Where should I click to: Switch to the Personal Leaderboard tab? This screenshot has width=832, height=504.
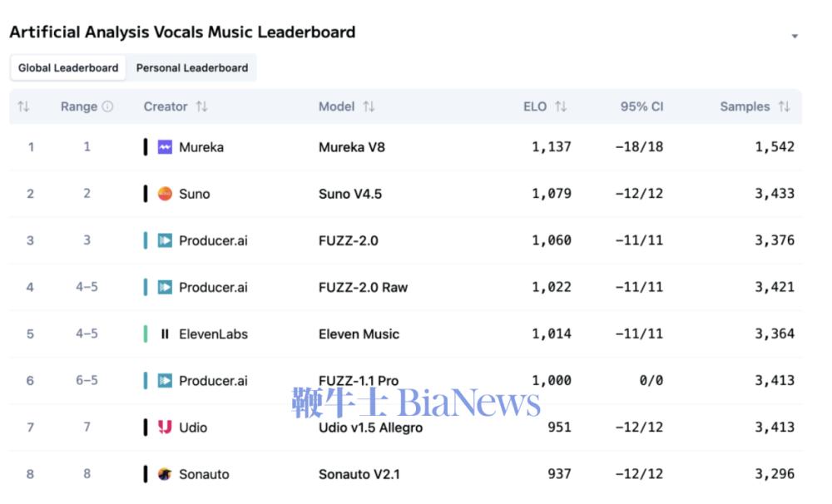[192, 68]
